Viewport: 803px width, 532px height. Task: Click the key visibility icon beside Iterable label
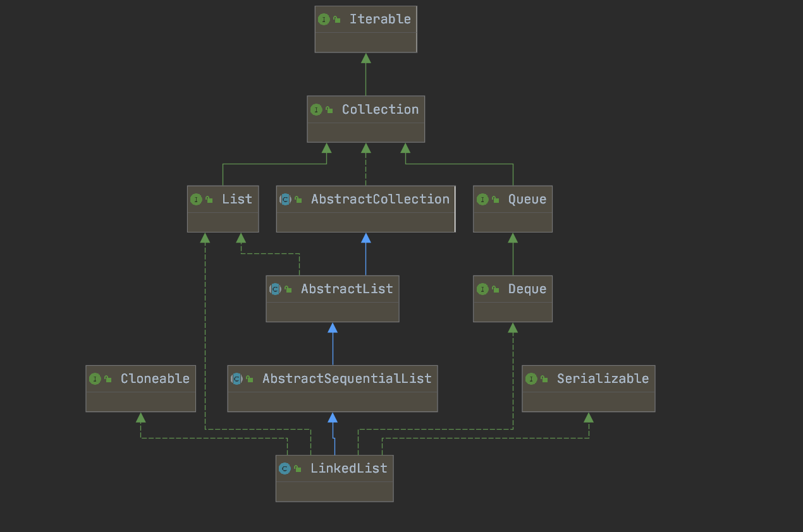pyautogui.click(x=335, y=19)
